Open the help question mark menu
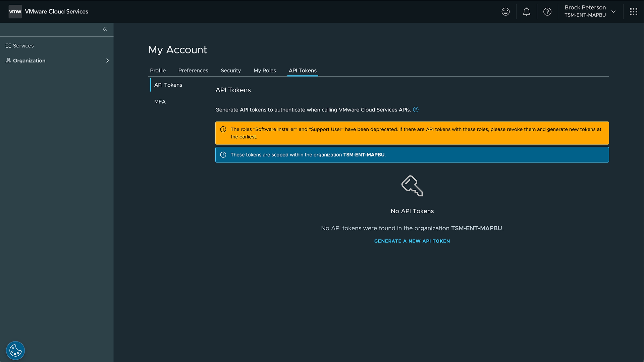 click(x=547, y=12)
